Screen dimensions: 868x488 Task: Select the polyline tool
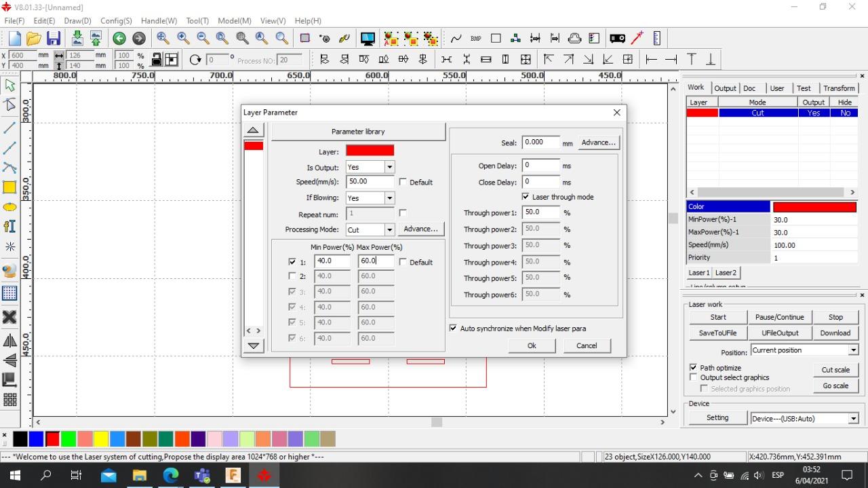[10, 147]
